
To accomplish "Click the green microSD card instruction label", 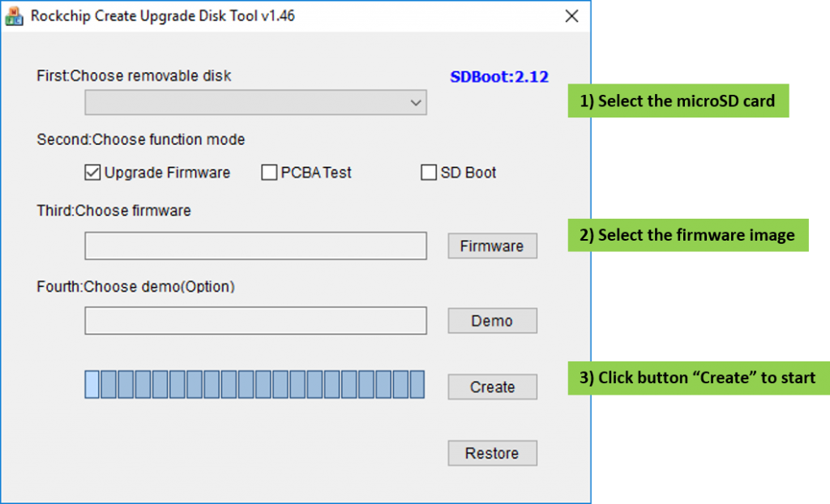I will coord(678,100).
